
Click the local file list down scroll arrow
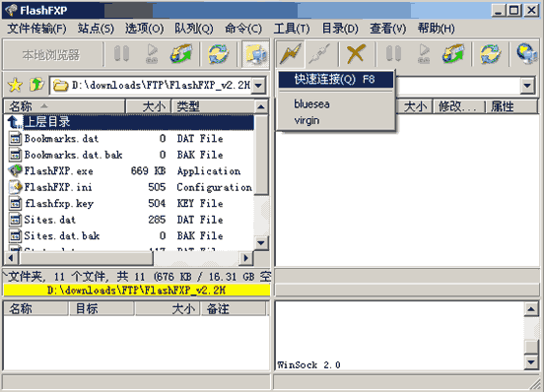click(261, 242)
